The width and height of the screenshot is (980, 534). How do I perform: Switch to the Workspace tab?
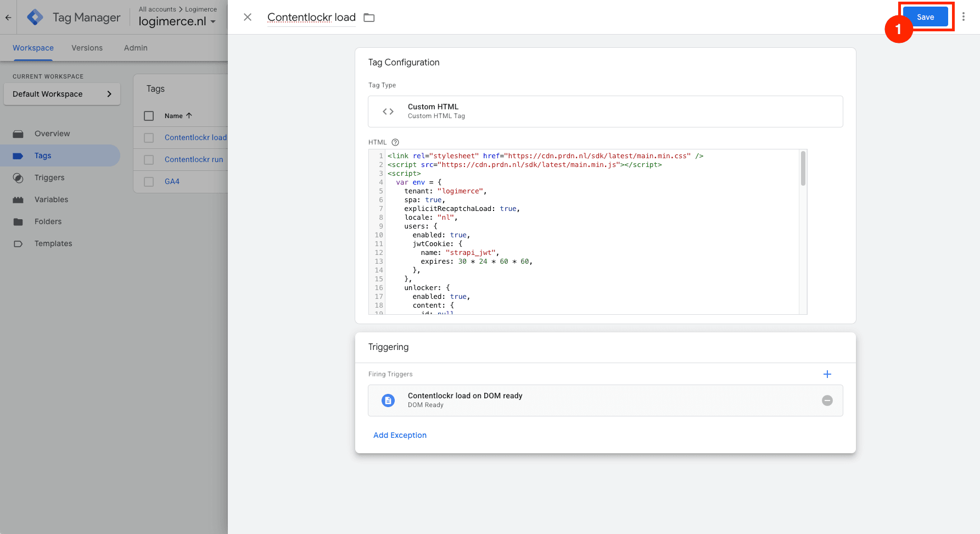pyautogui.click(x=33, y=48)
